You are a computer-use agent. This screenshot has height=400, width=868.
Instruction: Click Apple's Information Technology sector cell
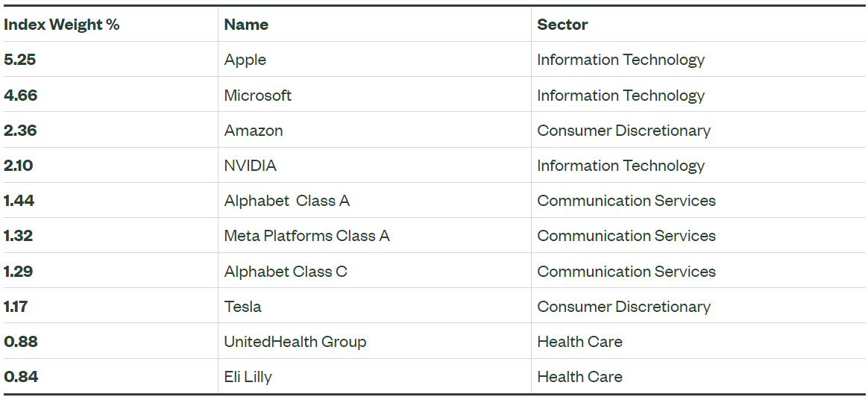[x=620, y=60]
